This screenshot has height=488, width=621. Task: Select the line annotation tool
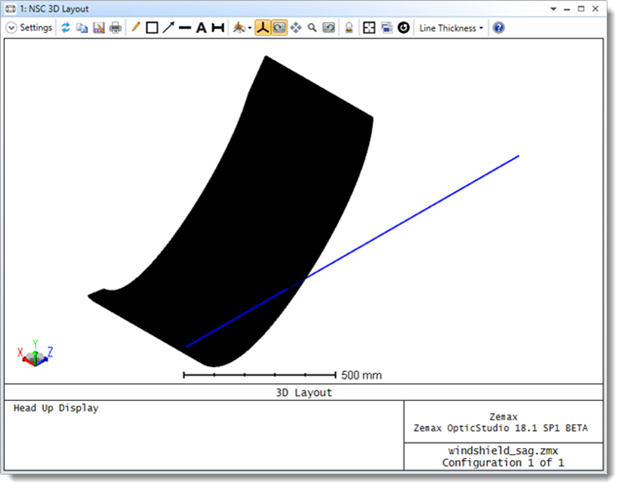coord(185,28)
